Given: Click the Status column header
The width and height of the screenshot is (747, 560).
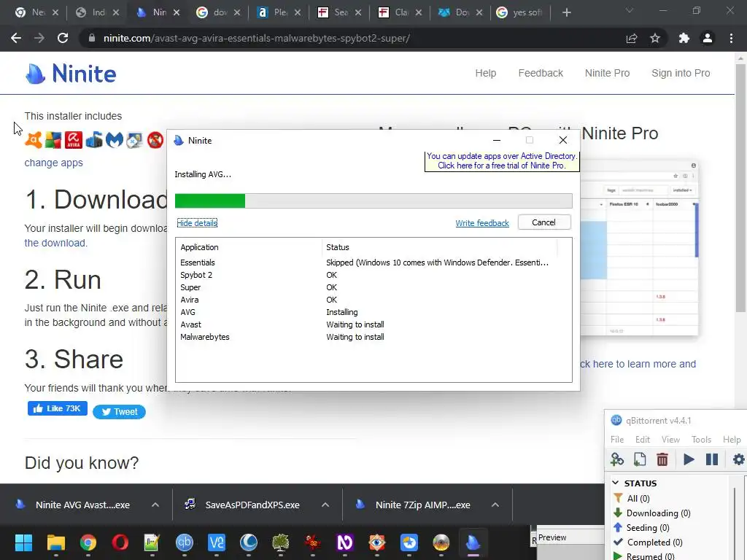Looking at the screenshot, I should [439, 247].
